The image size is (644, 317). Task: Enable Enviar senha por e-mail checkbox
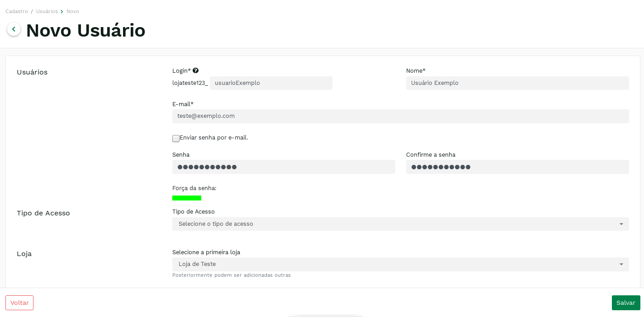(176, 138)
